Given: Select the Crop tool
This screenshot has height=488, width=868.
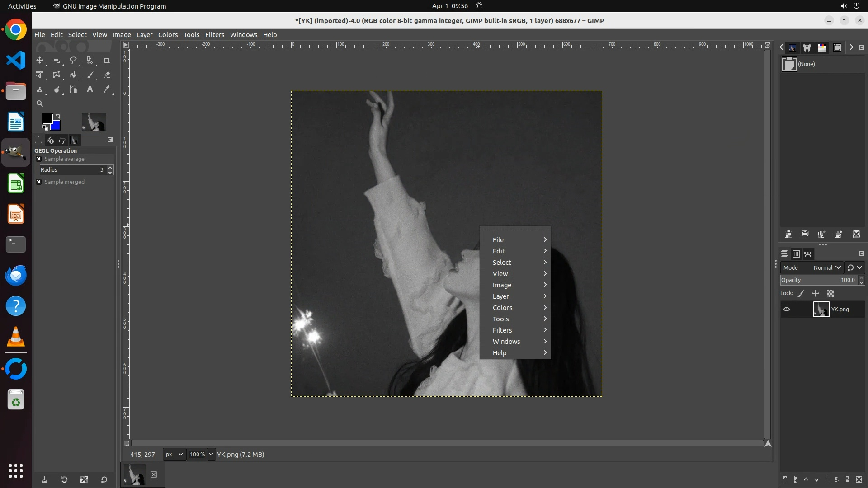Looking at the screenshot, I should coord(106,60).
